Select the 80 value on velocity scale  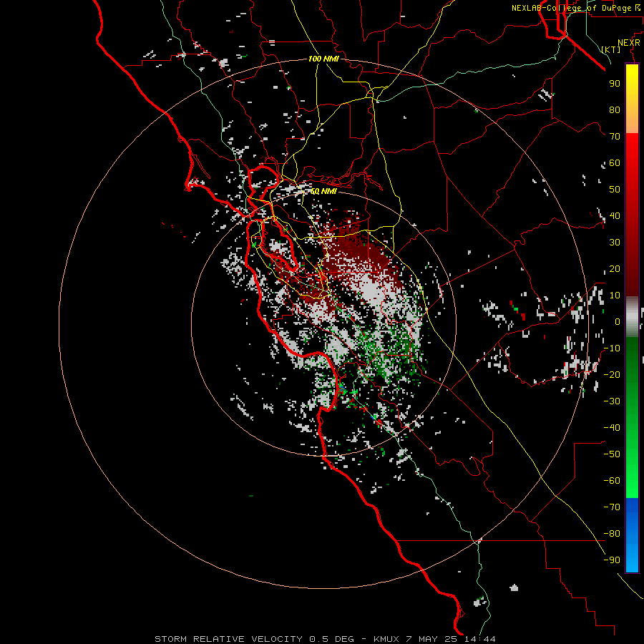pos(615,109)
